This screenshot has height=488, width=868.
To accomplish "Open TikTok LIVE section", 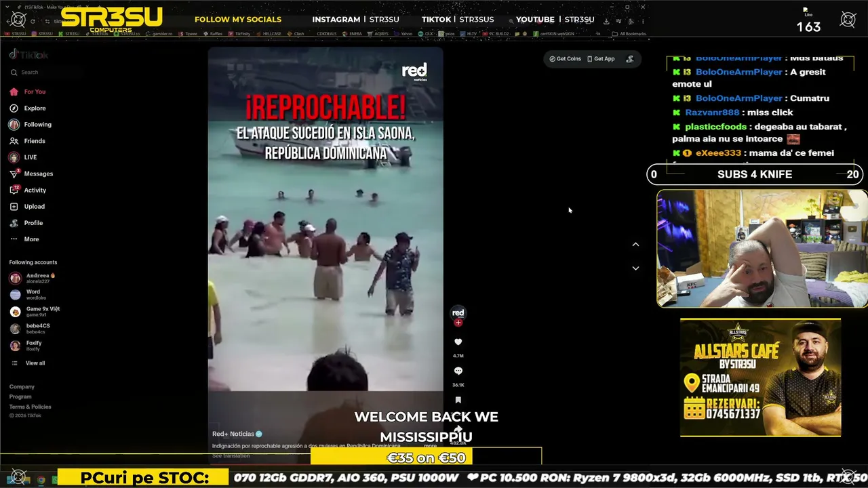I will click(x=23, y=157).
